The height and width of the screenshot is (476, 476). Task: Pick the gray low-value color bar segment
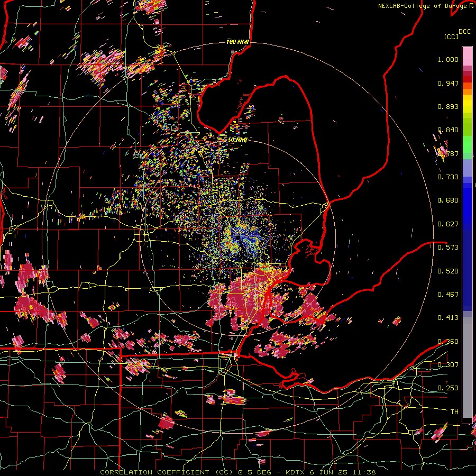[x=467, y=368]
